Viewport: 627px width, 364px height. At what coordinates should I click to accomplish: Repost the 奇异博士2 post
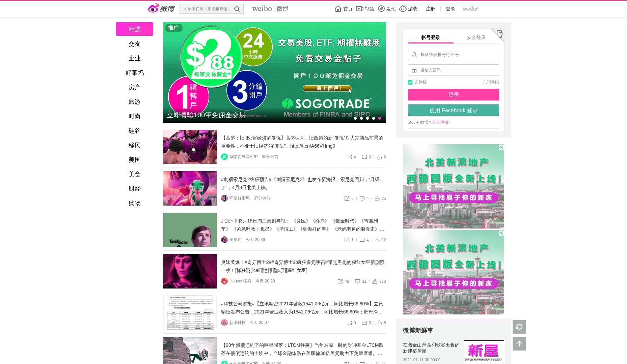pos(340,281)
